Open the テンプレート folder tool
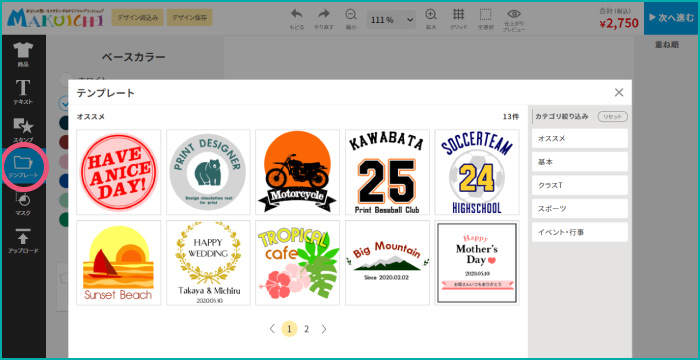The width and height of the screenshot is (700, 360). [23, 167]
